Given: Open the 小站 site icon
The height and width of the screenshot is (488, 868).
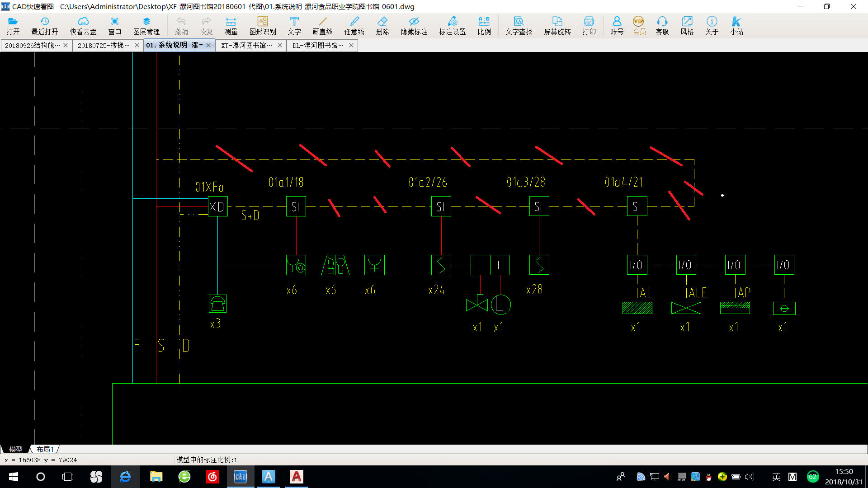Looking at the screenshot, I should coord(737,26).
